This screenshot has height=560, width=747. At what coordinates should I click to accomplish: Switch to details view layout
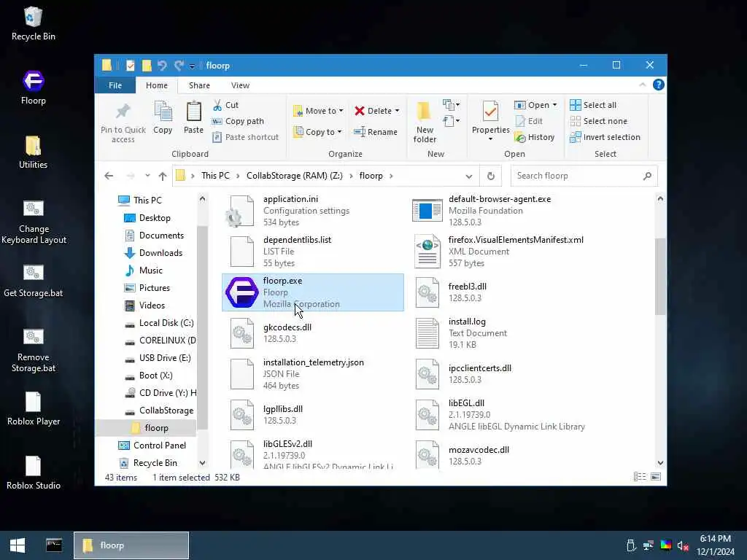[639, 477]
